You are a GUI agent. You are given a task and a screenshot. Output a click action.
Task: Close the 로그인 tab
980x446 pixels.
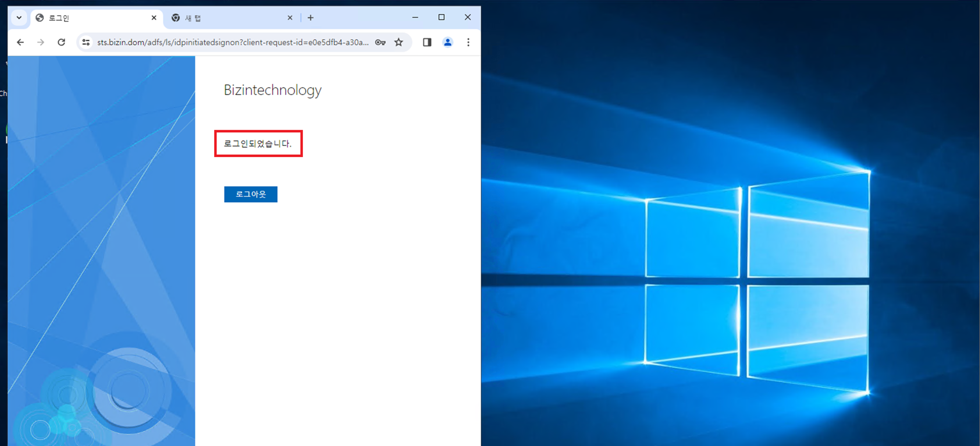[x=154, y=18]
